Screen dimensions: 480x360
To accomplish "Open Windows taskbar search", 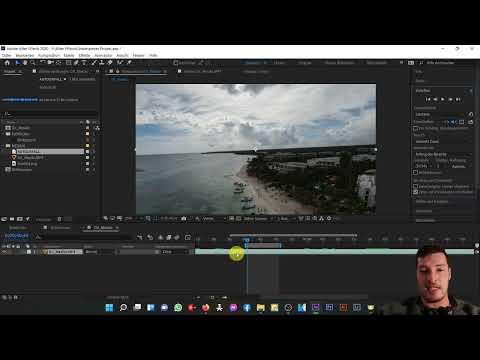I will coord(123,307).
